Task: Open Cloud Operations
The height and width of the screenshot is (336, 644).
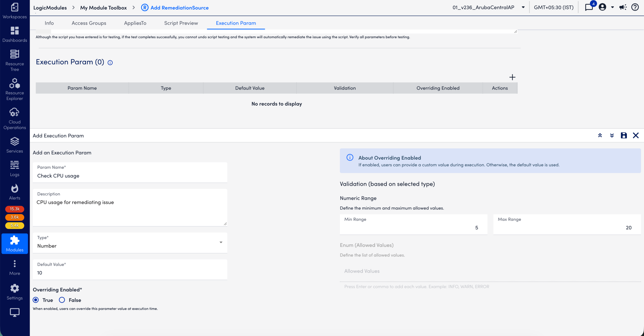Action: (15, 119)
